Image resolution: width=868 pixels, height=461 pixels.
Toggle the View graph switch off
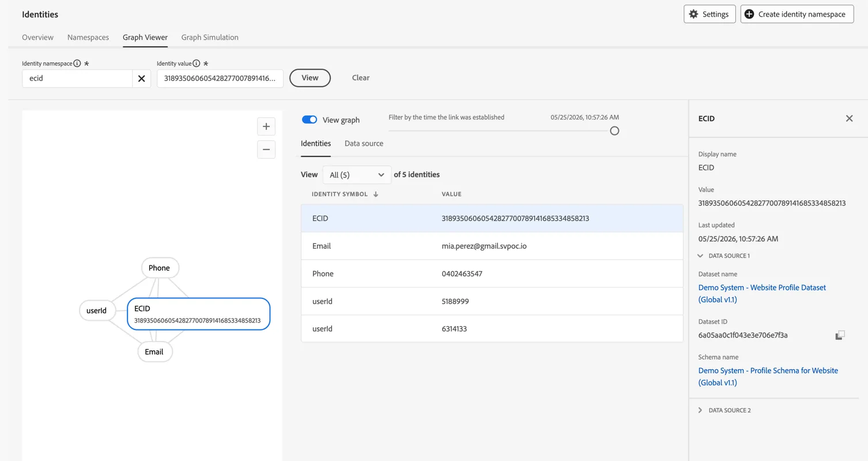[x=310, y=119]
